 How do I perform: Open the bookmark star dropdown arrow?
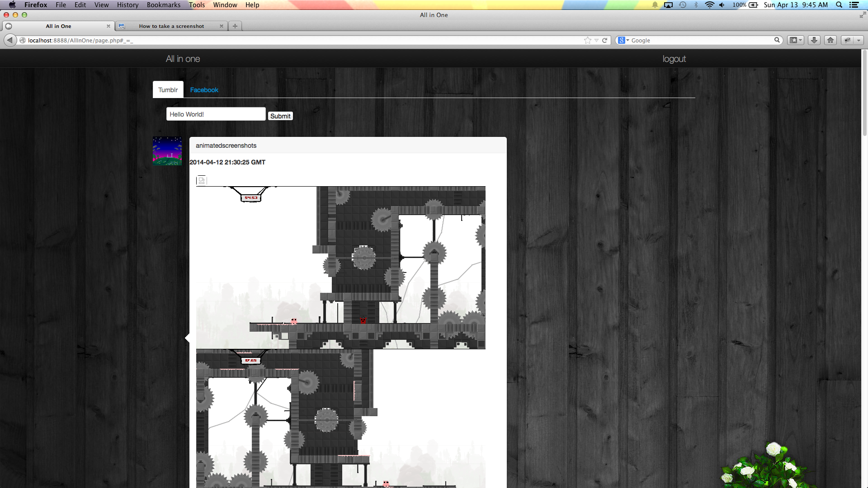(x=596, y=40)
